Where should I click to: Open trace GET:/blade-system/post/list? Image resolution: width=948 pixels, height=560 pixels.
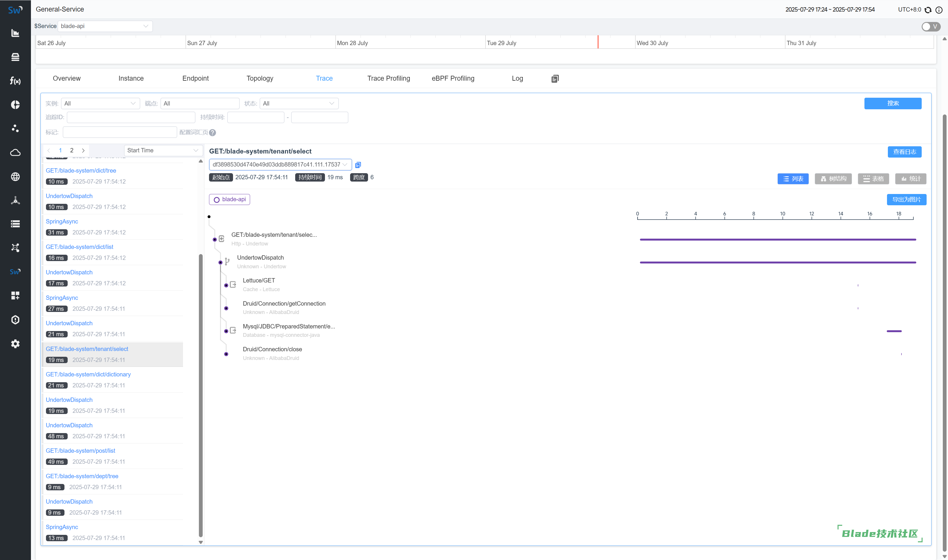pyautogui.click(x=80, y=450)
